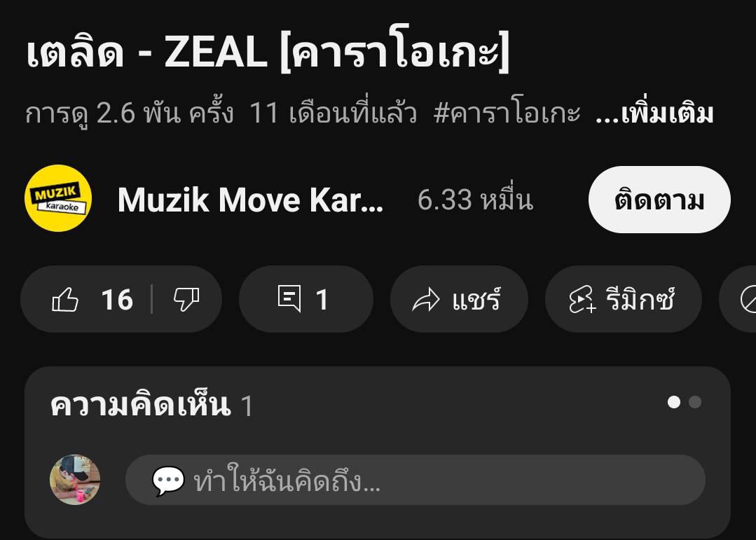Tap the speech bubble icon in comment box
Image resolution: width=756 pixels, height=540 pixels.
coord(167,480)
